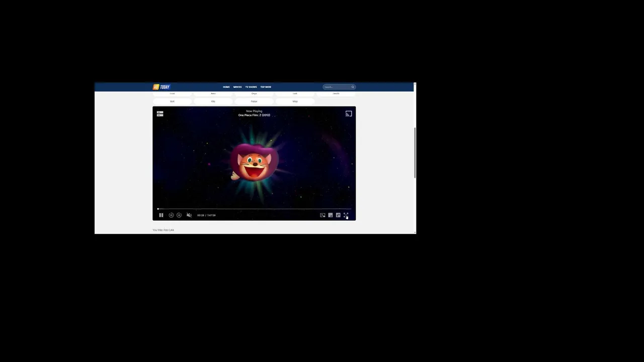Toggle fullscreen video mode
The image size is (644, 362).
(x=346, y=215)
